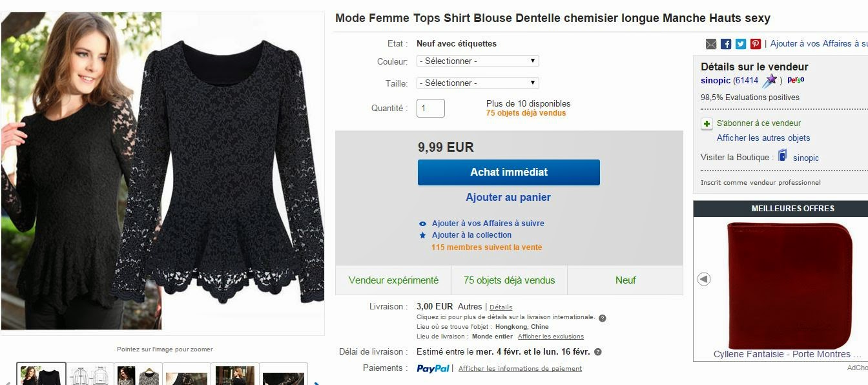Click Afficher les informations de paiement
868x385 pixels.
[520, 369]
